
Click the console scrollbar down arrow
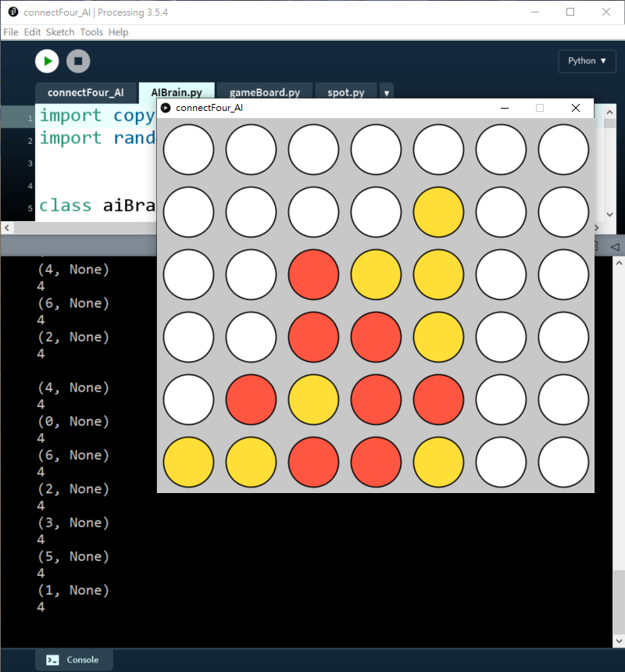[x=617, y=641]
